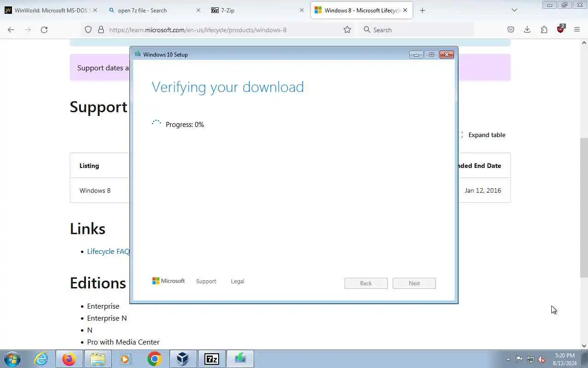Open 7-Zip from the taskbar
588x368 pixels.
pos(211,359)
